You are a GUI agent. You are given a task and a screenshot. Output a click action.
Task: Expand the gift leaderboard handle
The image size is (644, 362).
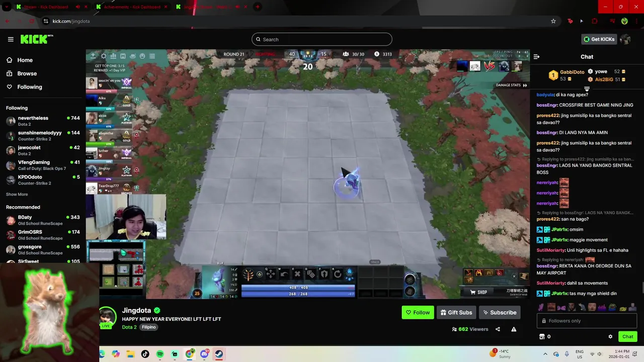coord(587,89)
